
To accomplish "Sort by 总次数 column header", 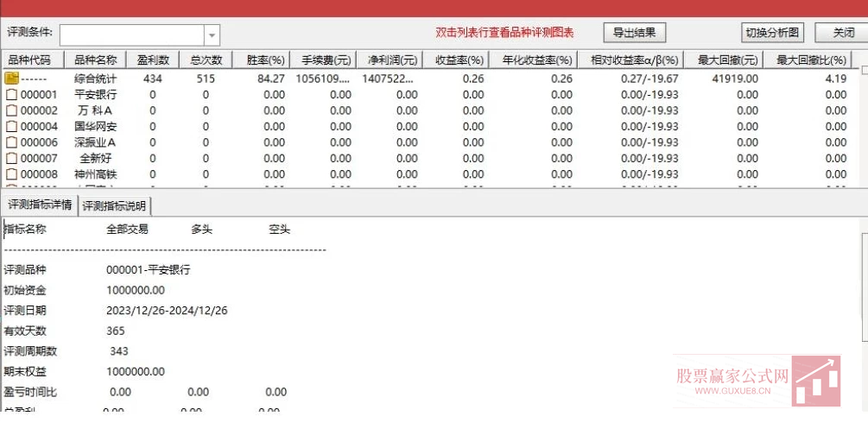I will pos(206,60).
